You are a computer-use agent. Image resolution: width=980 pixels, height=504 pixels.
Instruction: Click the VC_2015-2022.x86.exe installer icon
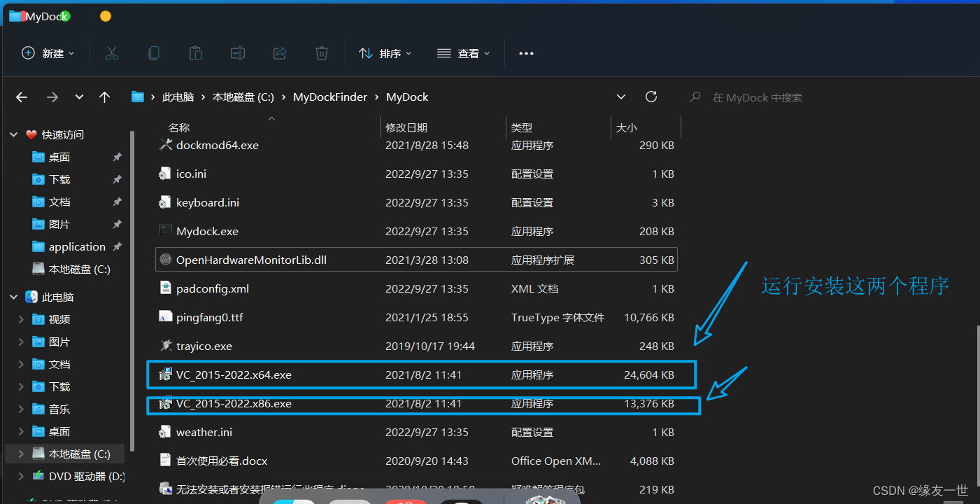pyautogui.click(x=166, y=403)
